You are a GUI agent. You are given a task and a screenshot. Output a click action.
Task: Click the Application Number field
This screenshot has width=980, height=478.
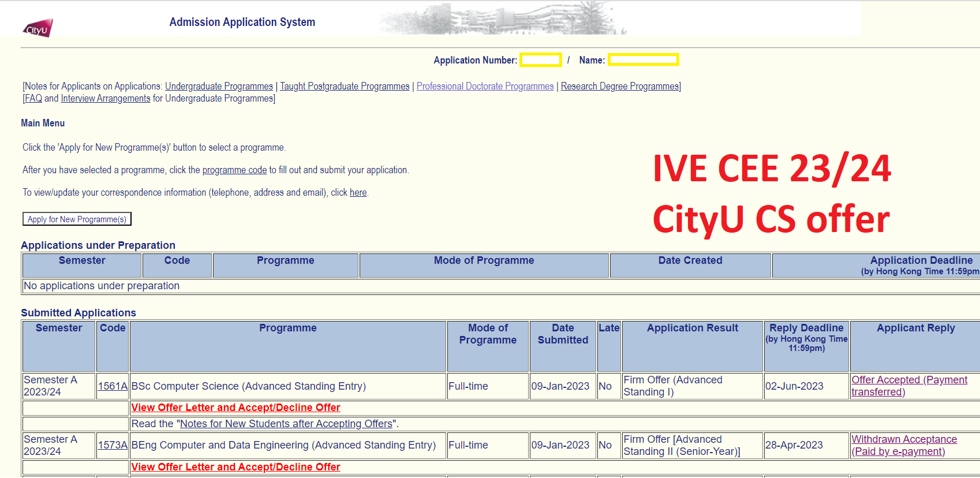click(x=541, y=59)
